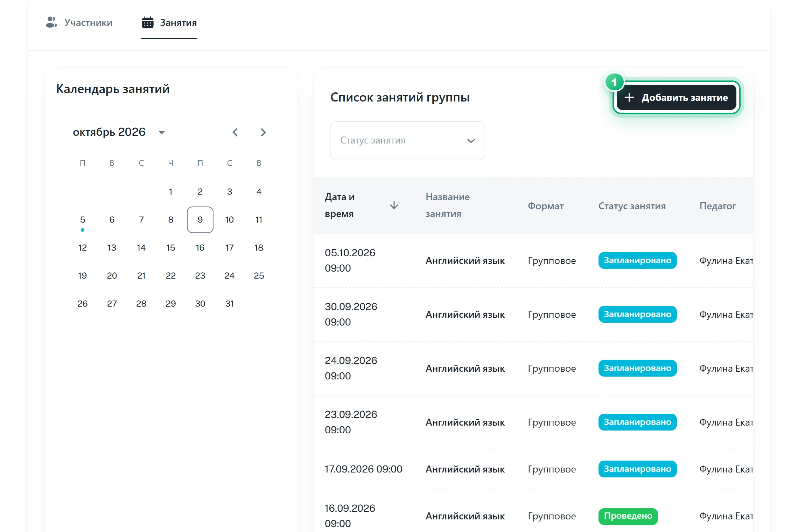Sort by date using the arrow icon
Image resolution: width=798 pixels, height=532 pixels.
click(x=394, y=205)
